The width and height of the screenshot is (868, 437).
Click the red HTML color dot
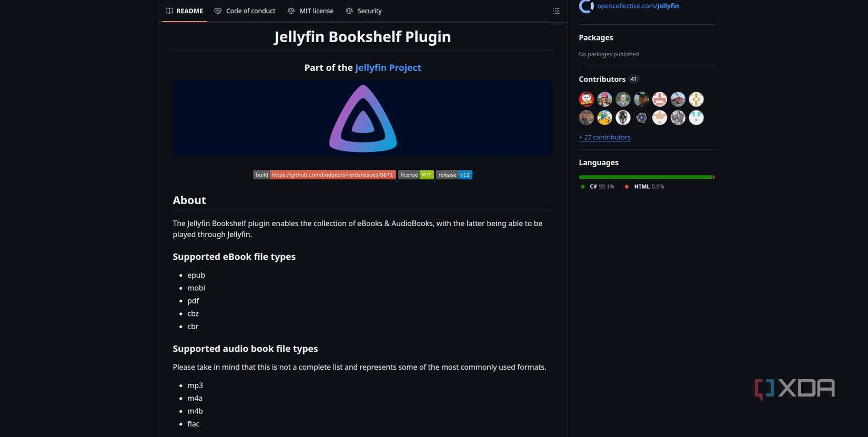click(627, 187)
